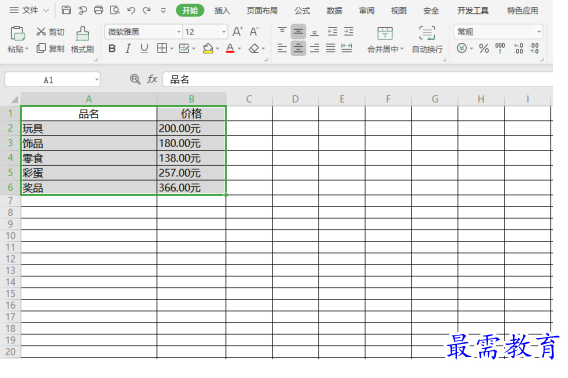Align text right

[x=314, y=48]
